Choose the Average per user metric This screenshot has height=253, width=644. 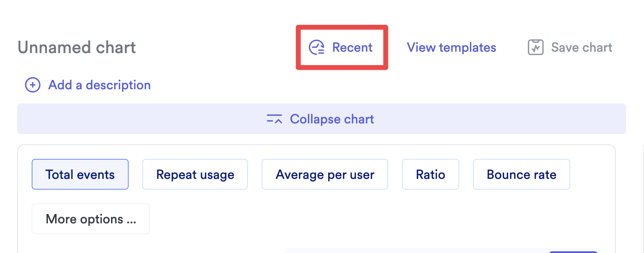pyautogui.click(x=325, y=174)
